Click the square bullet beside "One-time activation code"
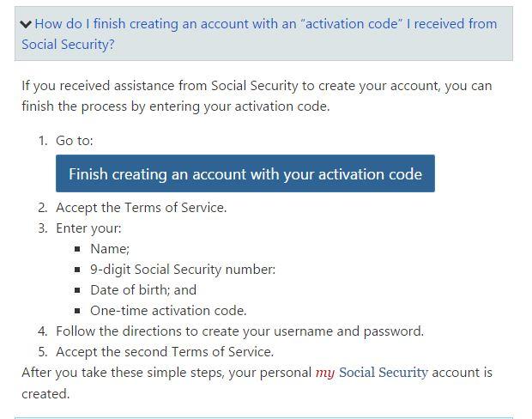Viewport: 532px width, 419px height. (77, 312)
